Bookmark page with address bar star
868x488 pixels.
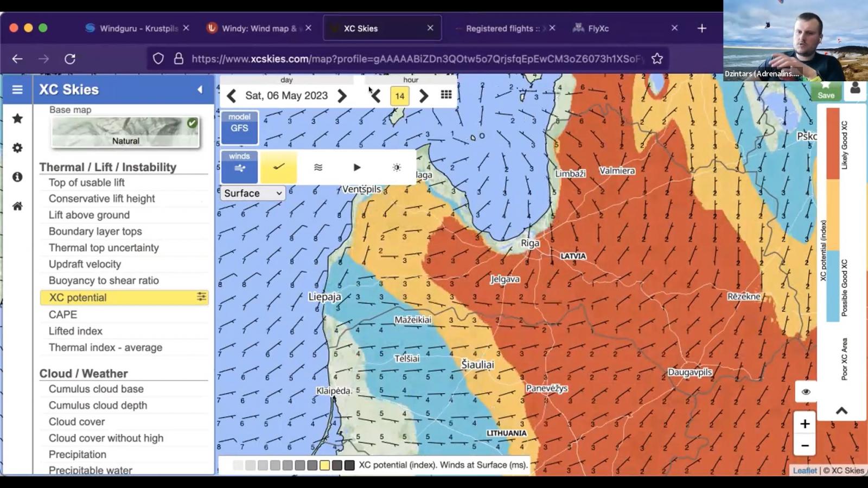pyautogui.click(x=657, y=59)
